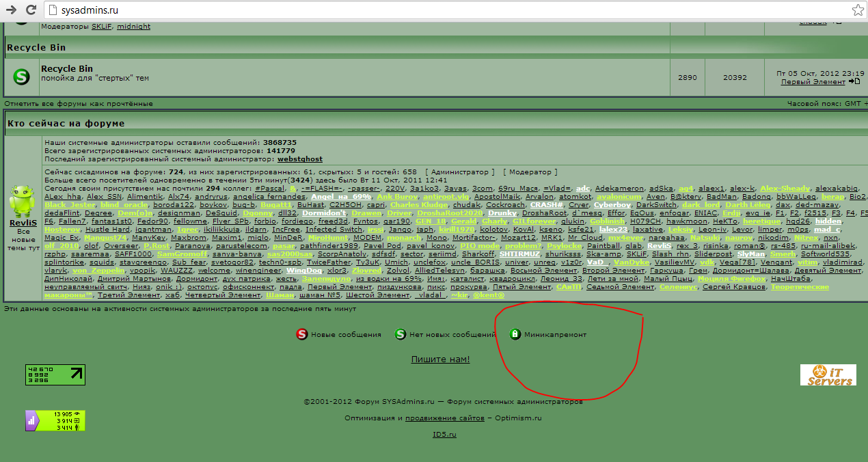868x462 pixels.
Task: Click 'Отметить все форумы как прочтённые'
Action: coord(79,104)
